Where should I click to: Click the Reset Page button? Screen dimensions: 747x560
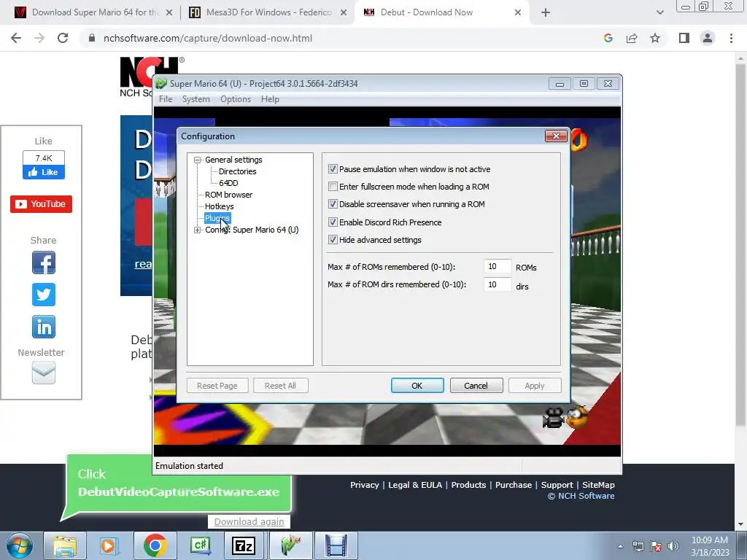(x=217, y=386)
